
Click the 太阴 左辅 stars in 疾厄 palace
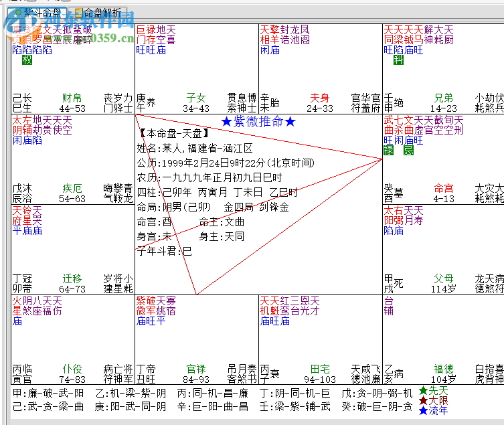tap(22, 125)
